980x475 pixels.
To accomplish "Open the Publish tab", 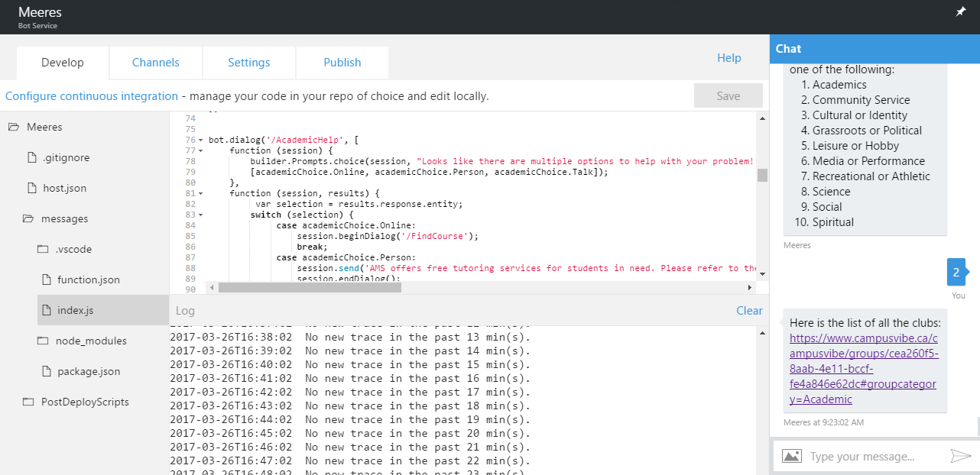I will (x=342, y=63).
